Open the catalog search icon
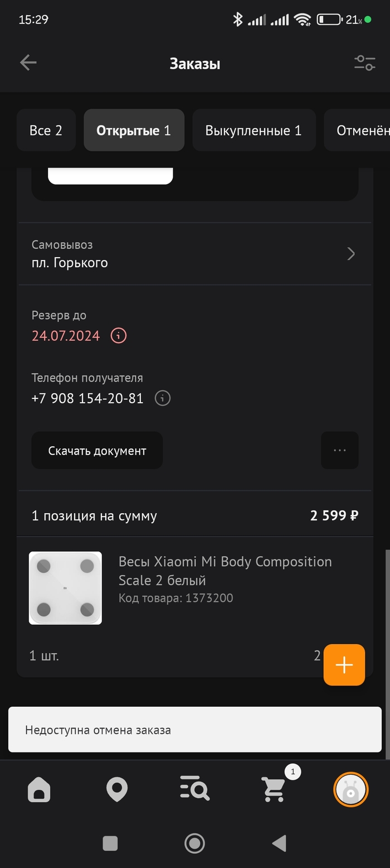 click(195, 790)
